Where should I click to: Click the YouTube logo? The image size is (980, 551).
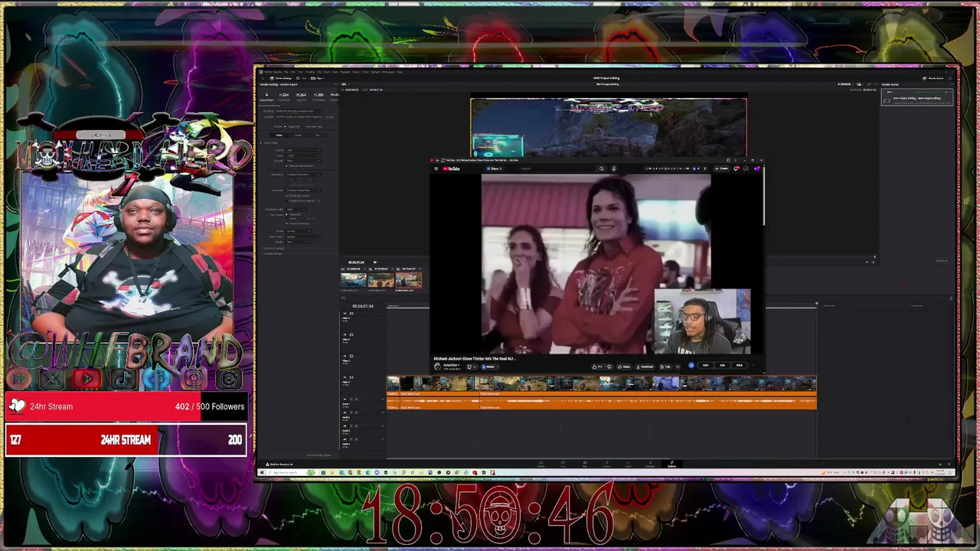click(x=451, y=168)
